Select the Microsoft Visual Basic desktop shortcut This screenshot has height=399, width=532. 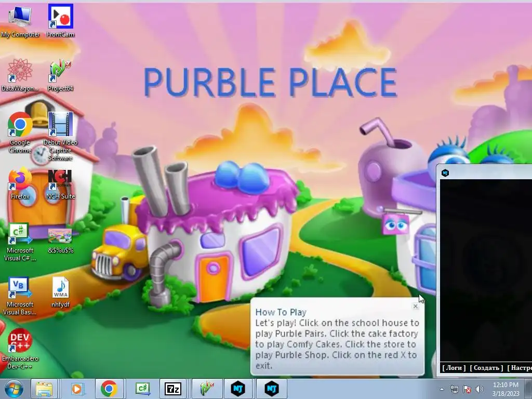(x=20, y=296)
